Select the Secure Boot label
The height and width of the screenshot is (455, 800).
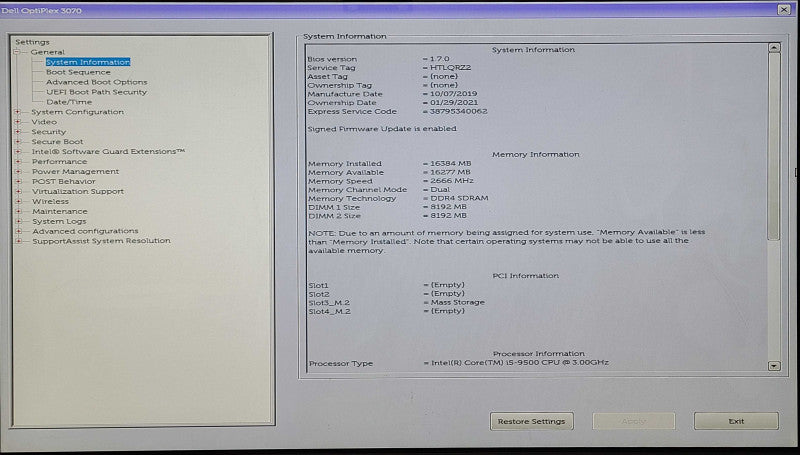coord(57,142)
